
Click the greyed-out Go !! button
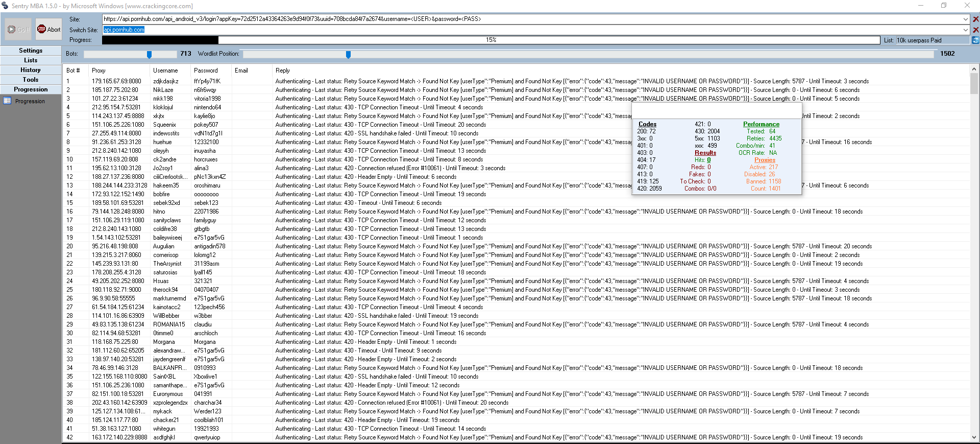click(x=19, y=30)
